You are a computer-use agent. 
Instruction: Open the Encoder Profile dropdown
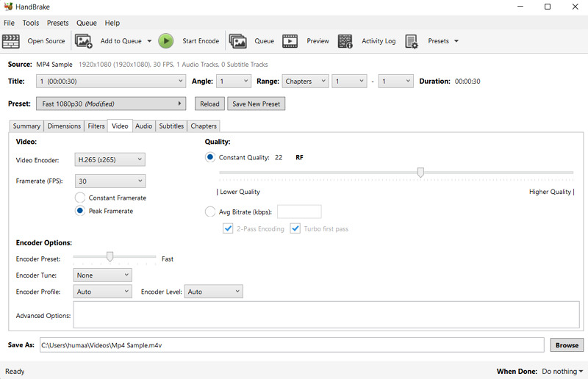tap(102, 292)
